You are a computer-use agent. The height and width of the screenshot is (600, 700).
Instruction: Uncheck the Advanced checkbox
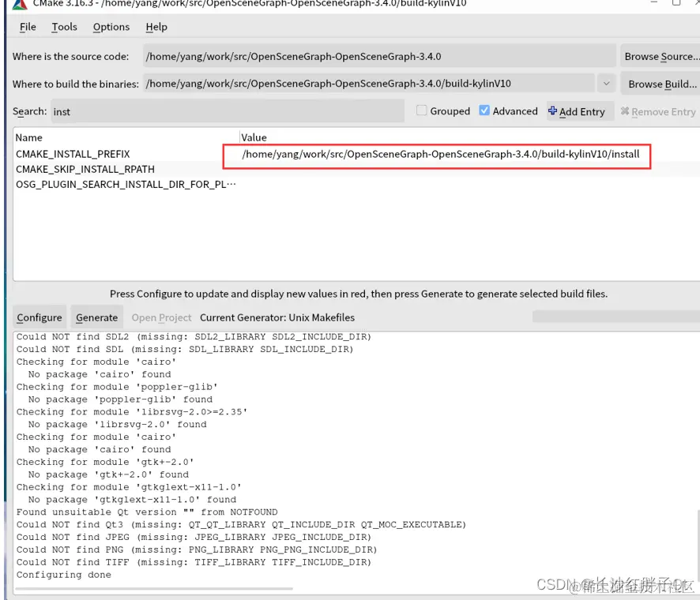pyautogui.click(x=484, y=111)
